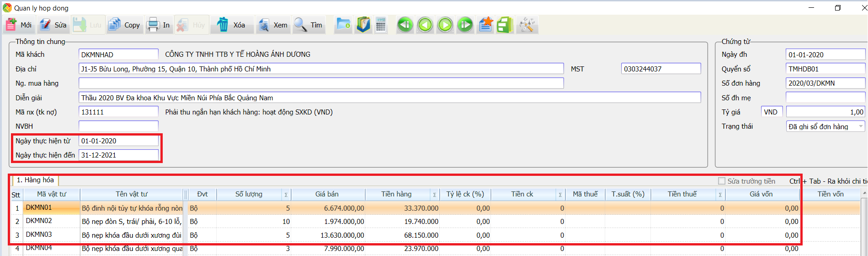Click the Tìm (Search) button
The height and width of the screenshot is (256, 868).
point(309,25)
